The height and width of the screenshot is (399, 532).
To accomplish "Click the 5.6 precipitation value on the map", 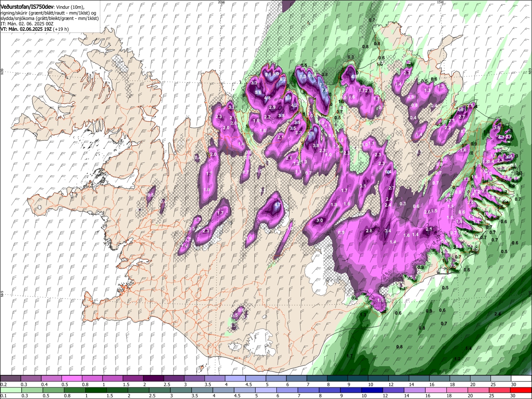I will [258, 92].
